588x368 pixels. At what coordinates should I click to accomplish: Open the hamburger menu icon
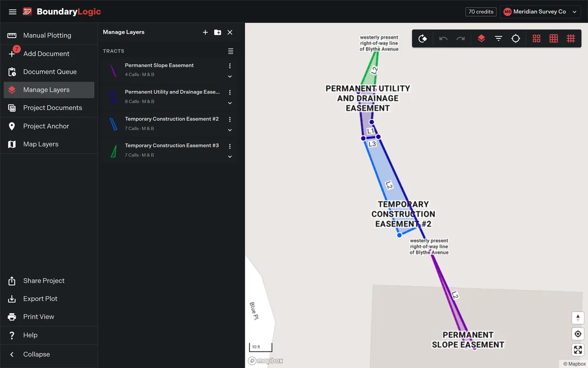pyautogui.click(x=13, y=12)
